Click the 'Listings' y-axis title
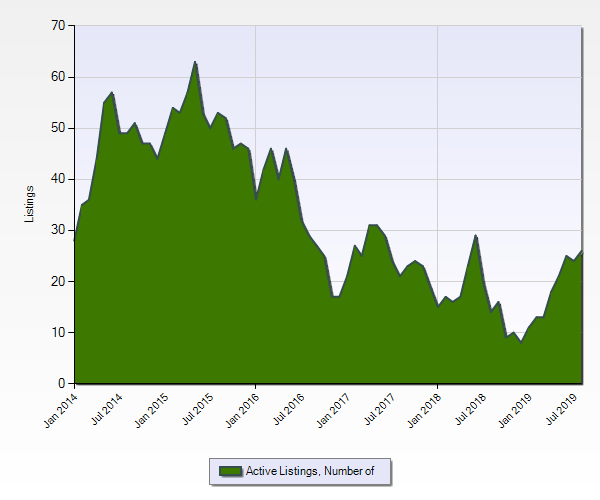600x500 pixels. [x=29, y=204]
